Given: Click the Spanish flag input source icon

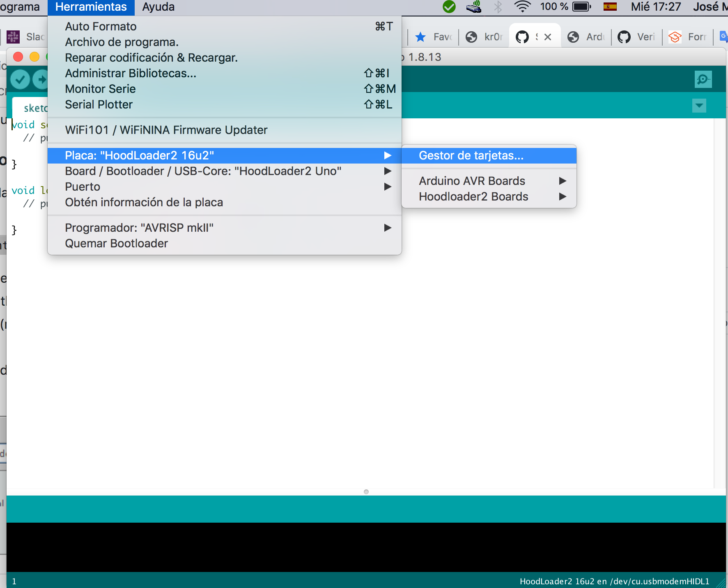Looking at the screenshot, I should 610,7.
